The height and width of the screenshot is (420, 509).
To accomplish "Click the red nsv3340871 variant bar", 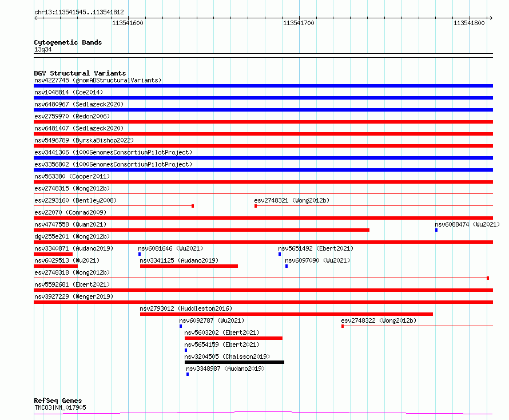I will pos(53,254).
